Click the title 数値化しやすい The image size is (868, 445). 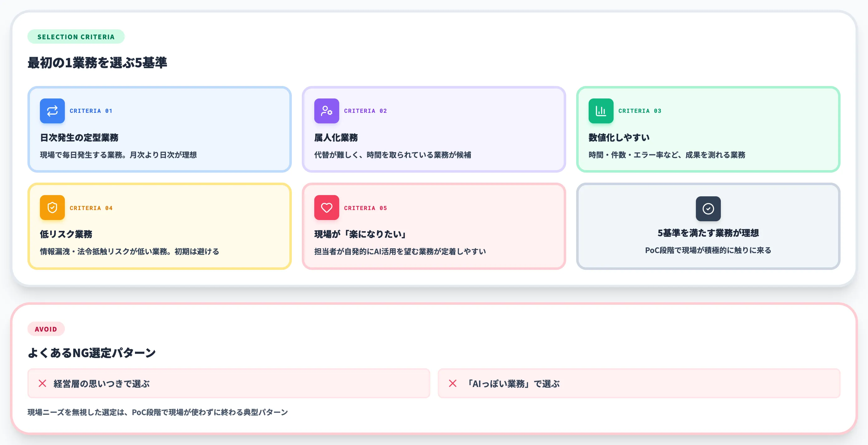pyautogui.click(x=619, y=137)
